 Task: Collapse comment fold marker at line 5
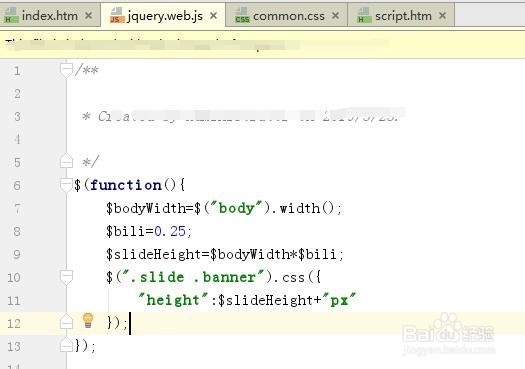click(x=66, y=161)
